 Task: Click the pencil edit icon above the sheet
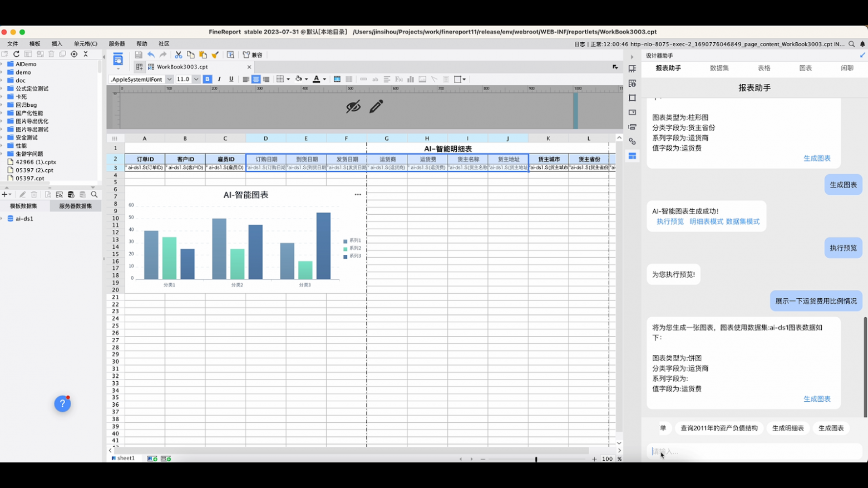376,106
